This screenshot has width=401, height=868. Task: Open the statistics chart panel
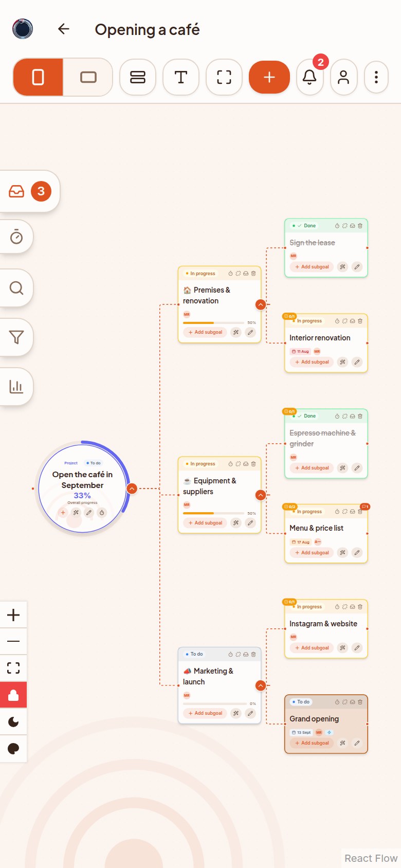click(x=16, y=386)
